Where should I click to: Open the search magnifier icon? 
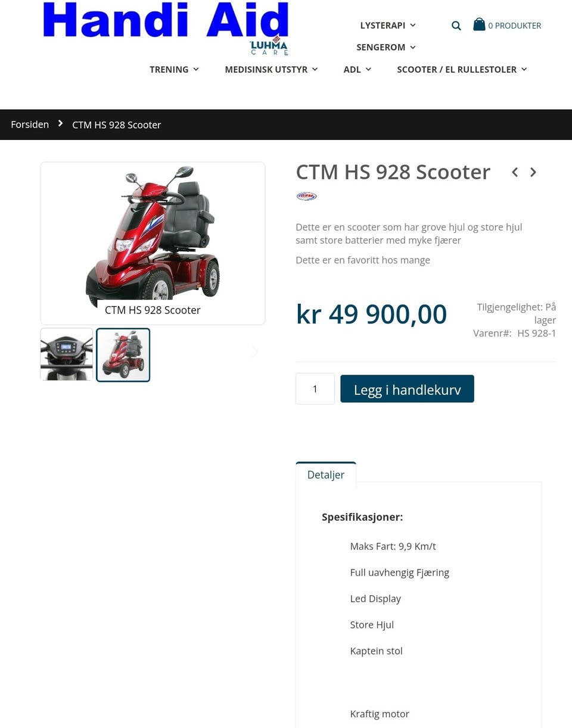point(456,26)
